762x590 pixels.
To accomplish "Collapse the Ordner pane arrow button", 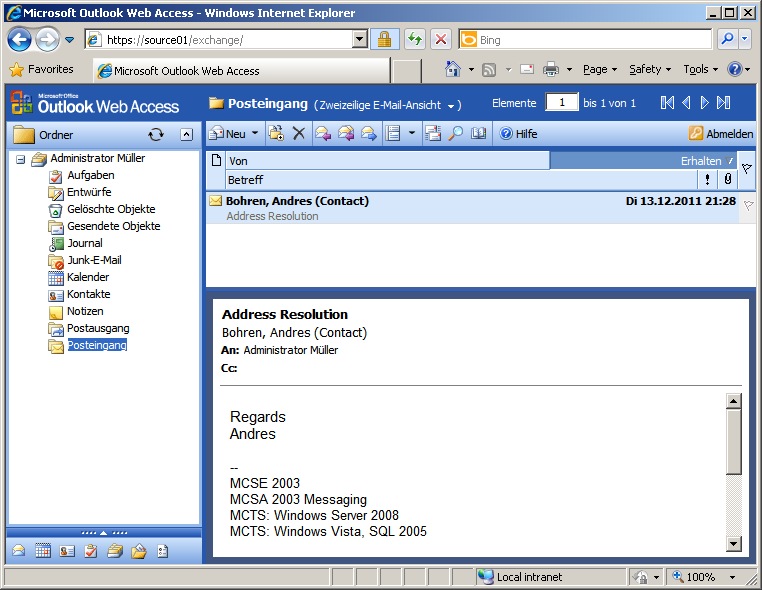I will coord(187,135).
